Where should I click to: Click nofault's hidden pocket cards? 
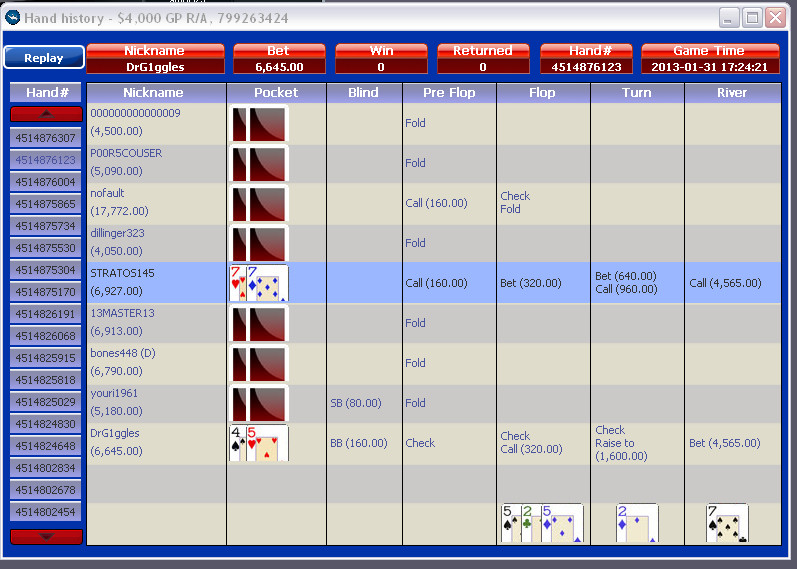click(x=259, y=203)
